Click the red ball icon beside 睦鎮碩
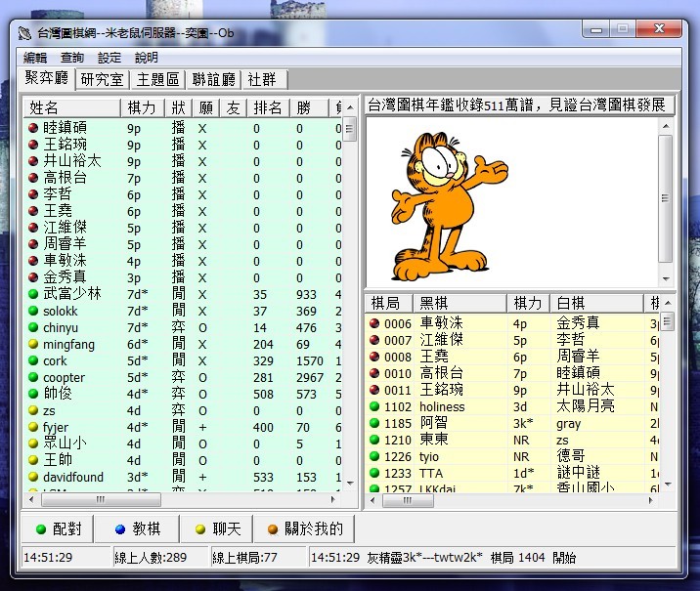 [33, 128]
